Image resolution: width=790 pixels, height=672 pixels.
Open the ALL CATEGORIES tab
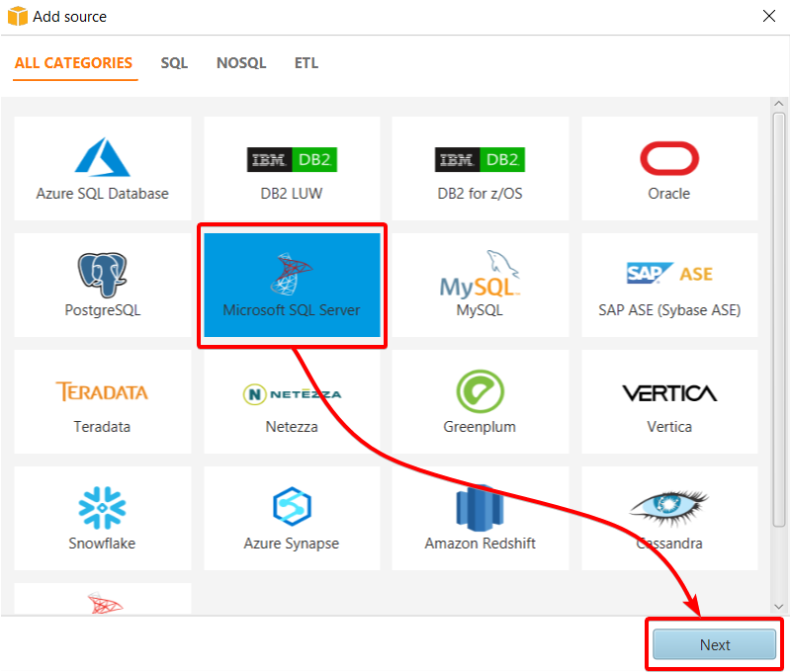pos(73,63)
